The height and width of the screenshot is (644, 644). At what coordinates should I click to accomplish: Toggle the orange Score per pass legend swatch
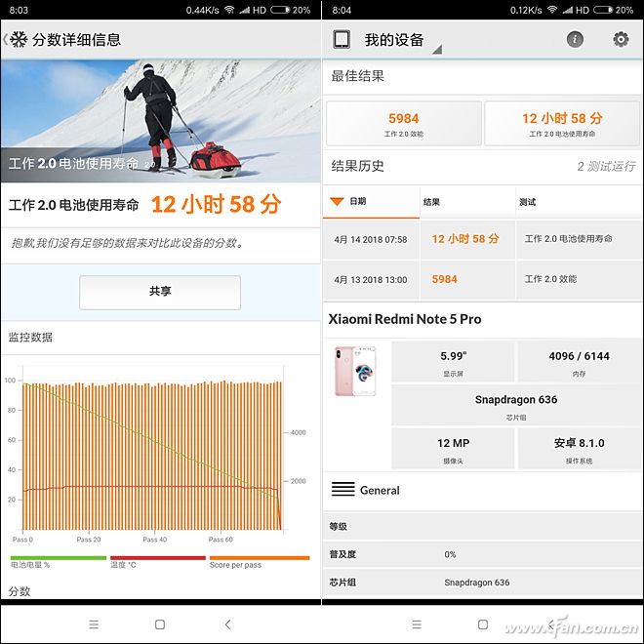260,558
